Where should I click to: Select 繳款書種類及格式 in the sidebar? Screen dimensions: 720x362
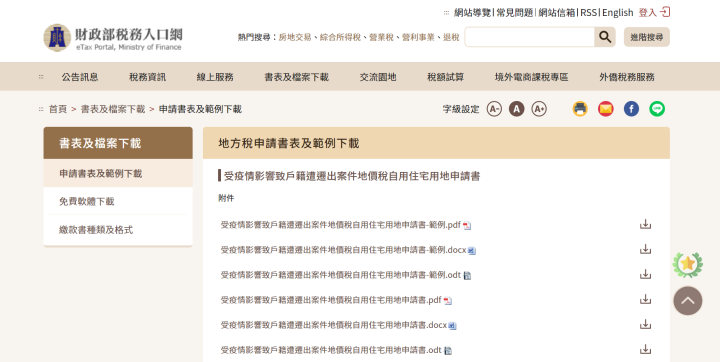[x=118, y=230]
